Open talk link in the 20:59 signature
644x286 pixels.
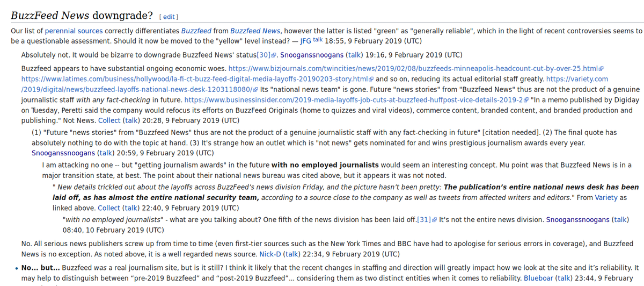point(106,153)
